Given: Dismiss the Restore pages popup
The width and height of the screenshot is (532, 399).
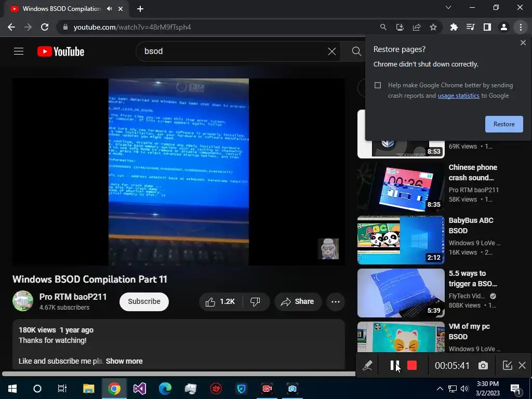Looking at the screenshot, I should click(x=523, y=43).
